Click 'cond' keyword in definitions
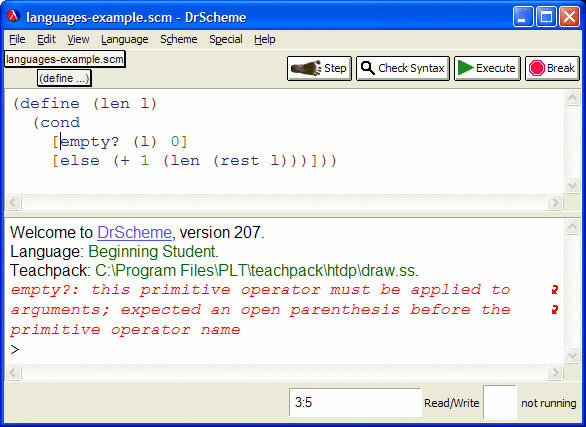The height and width of the screenshot is (427, 586). [x=60, y=123]
